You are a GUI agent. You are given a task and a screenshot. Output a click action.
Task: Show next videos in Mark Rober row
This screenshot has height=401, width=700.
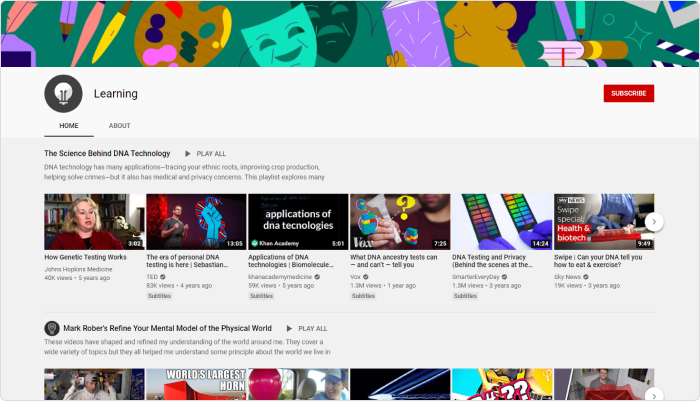[654, 395]
